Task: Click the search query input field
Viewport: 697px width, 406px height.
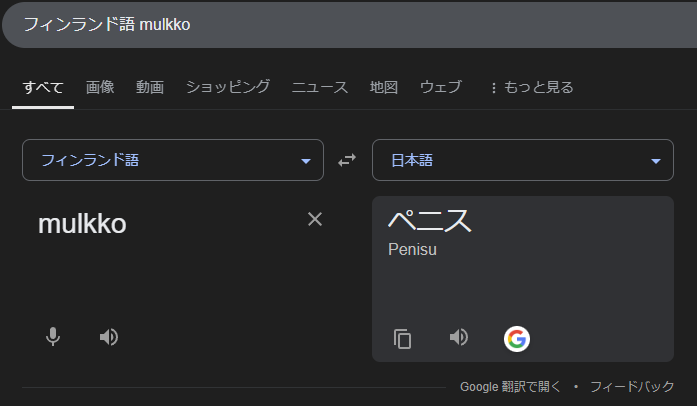Action: (350, 24)
